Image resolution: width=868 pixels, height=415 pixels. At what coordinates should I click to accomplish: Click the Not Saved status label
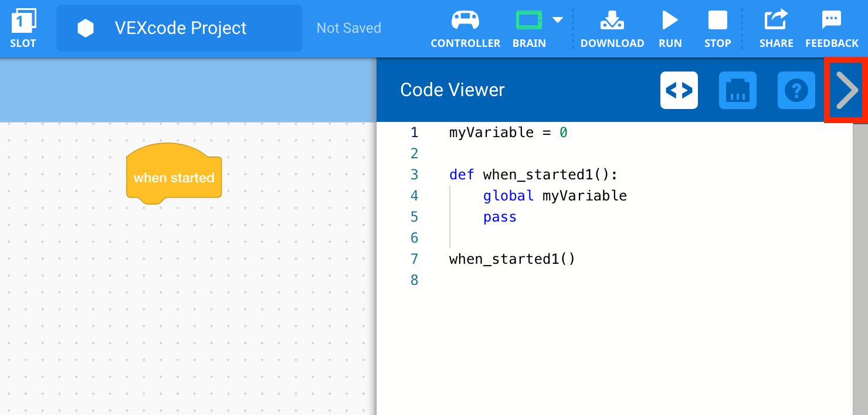(348, 28)
